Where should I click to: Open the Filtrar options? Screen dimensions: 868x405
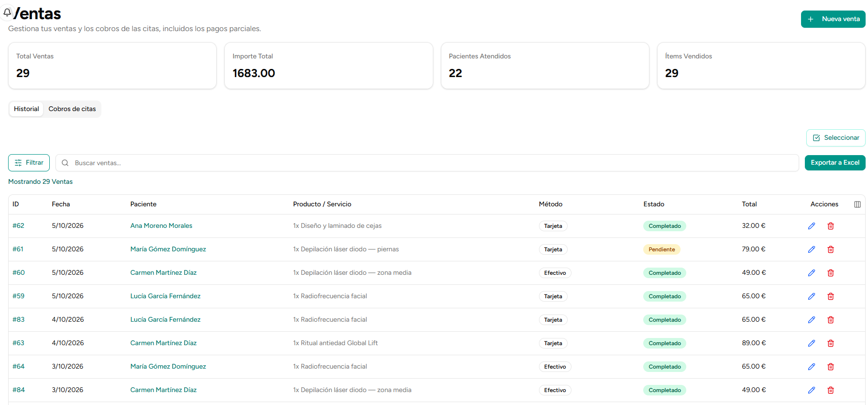[29, 163]
